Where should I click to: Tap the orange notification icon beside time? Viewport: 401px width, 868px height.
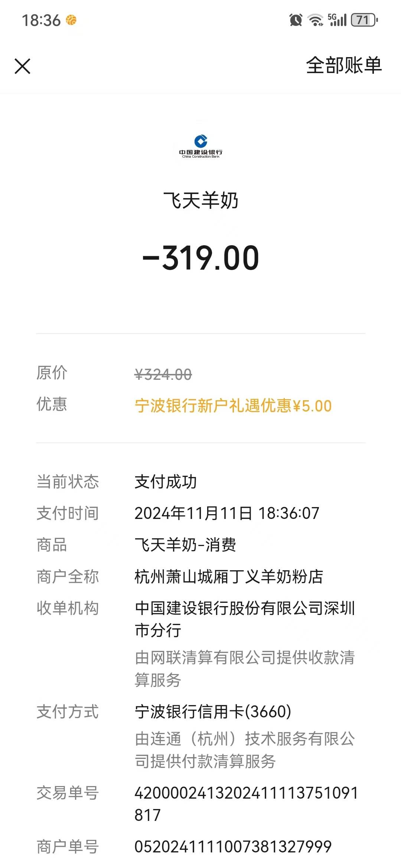coord(71,20)
